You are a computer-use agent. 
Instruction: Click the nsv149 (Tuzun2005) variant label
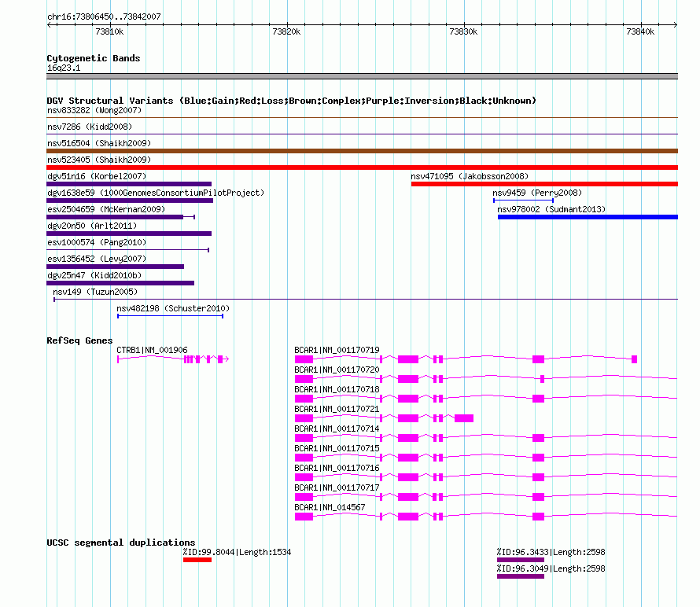(x=95, y=292)
